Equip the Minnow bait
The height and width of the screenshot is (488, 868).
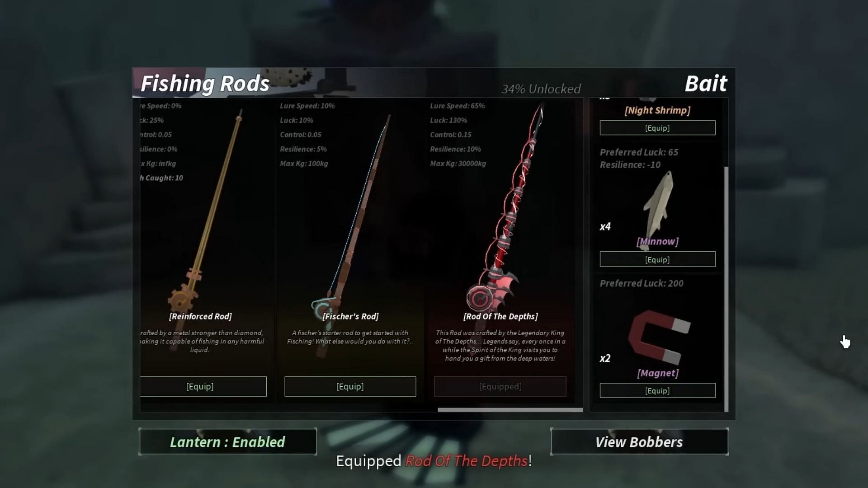point(657,259)
